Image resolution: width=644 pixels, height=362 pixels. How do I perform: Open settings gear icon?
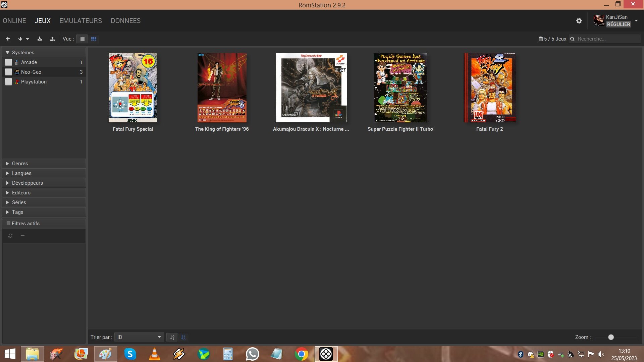[x=579, y=21]
